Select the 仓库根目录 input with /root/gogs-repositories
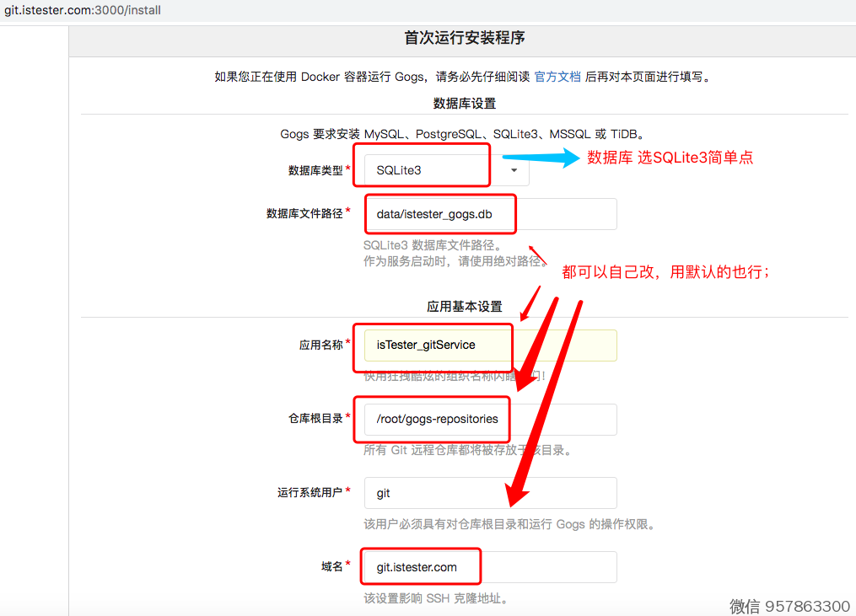Screen dimensions: 856x616 pos(489,419)
